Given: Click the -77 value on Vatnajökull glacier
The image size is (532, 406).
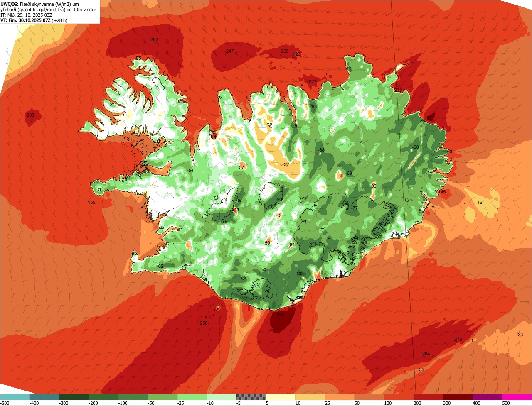Looking at the screenshot, I should pos(355,208).
